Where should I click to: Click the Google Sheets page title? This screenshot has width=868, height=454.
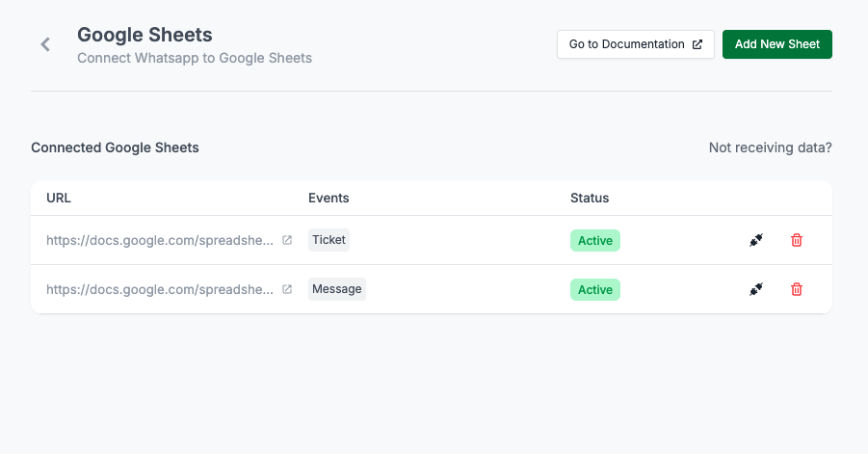pos(145,35)
